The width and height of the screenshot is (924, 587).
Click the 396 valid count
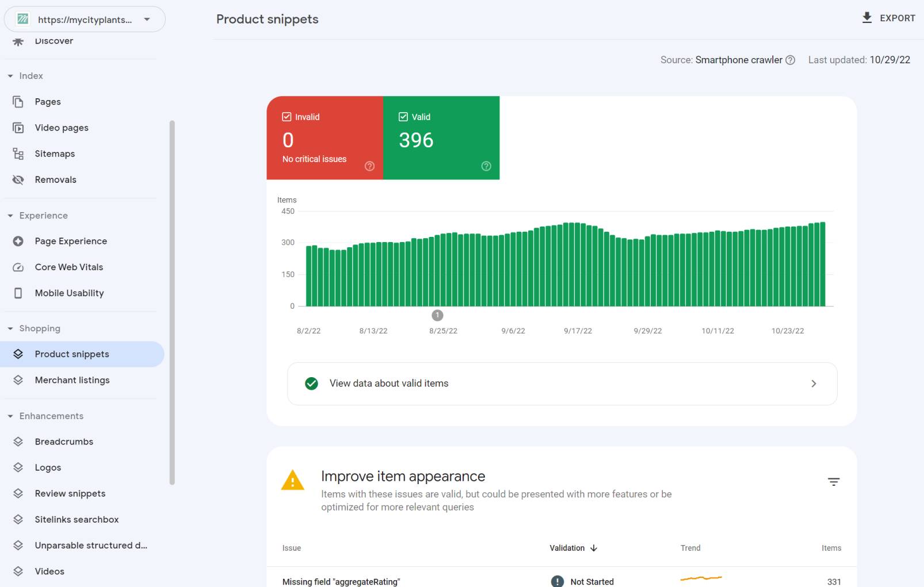point(416,140)
